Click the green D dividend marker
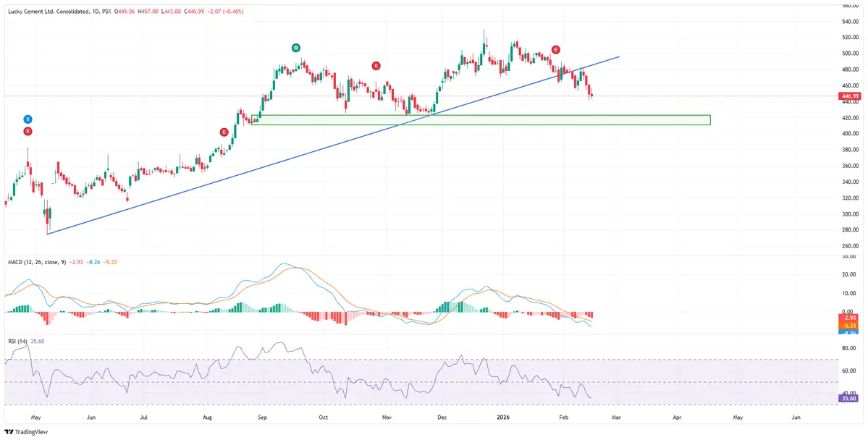Image resolution: width=868 pixels, height=440 pixels. point(296,48)
